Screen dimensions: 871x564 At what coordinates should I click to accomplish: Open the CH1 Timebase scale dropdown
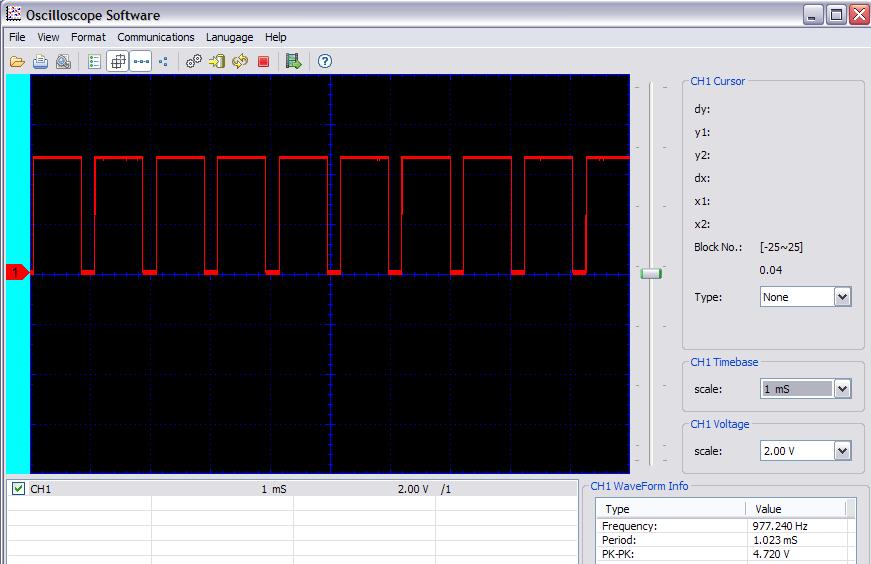(842, 389)
